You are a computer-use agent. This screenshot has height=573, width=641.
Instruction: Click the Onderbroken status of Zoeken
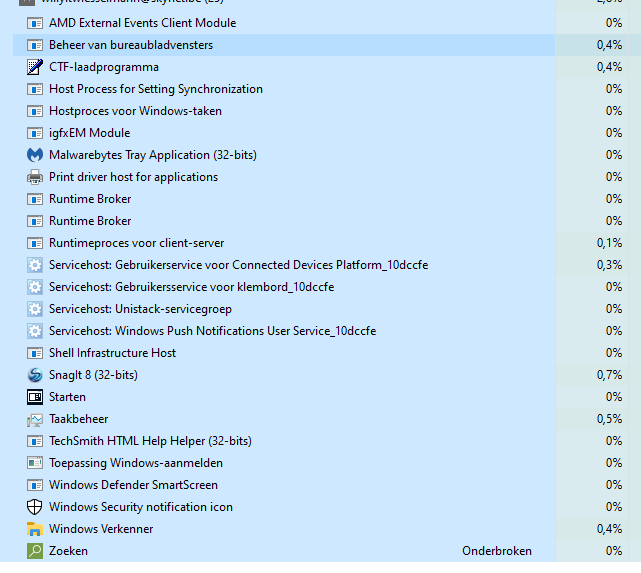(x=496, y=551)
